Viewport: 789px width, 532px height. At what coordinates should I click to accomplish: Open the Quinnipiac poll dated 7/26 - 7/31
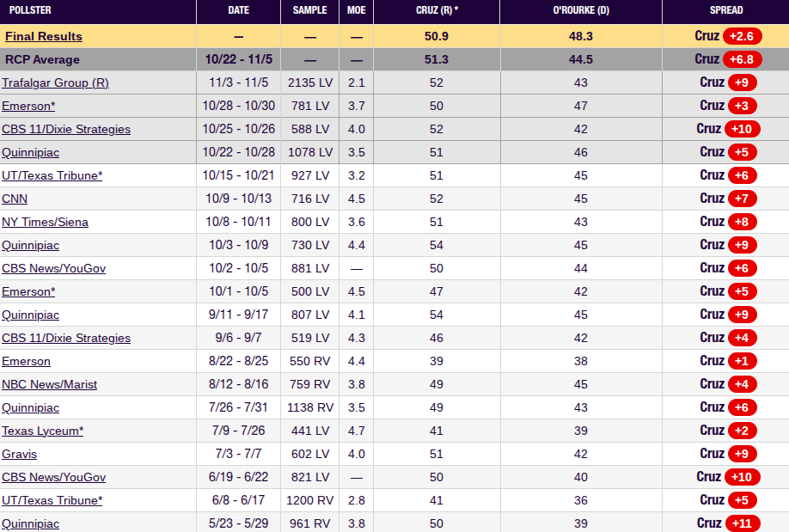[31, 407]
